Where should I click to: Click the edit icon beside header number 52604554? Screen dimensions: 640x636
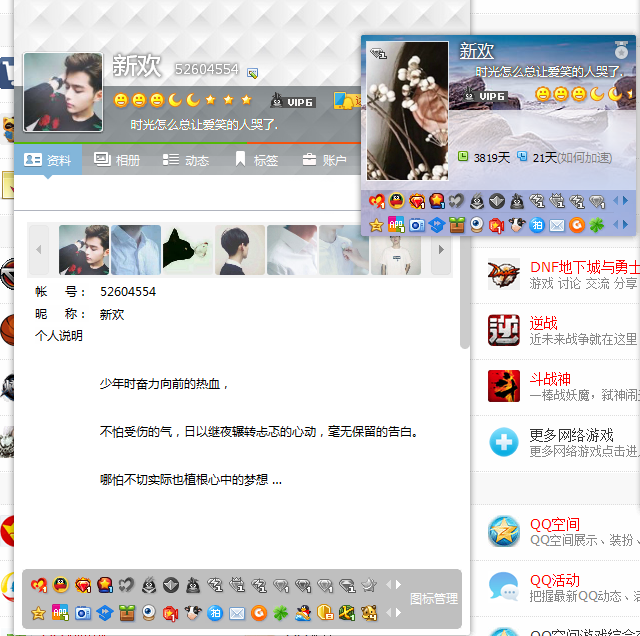pyautogui.click(x=253, y=73)
